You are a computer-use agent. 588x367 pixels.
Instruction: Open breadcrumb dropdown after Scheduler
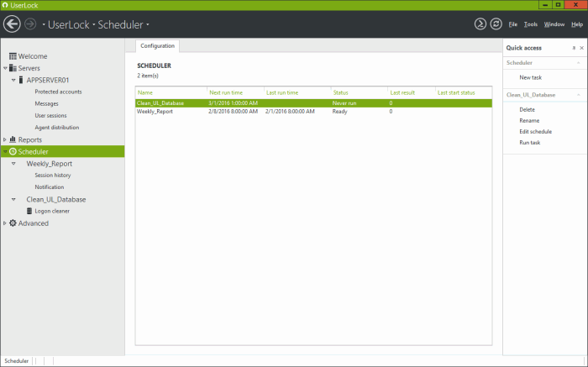[x=148, y=24]
